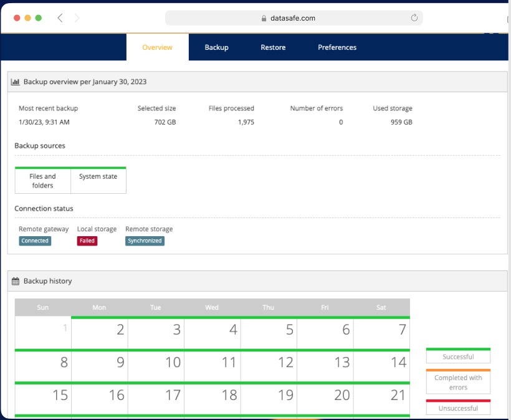
Task: Click the Failed badge under Local storage
Action: coord(87,241)
